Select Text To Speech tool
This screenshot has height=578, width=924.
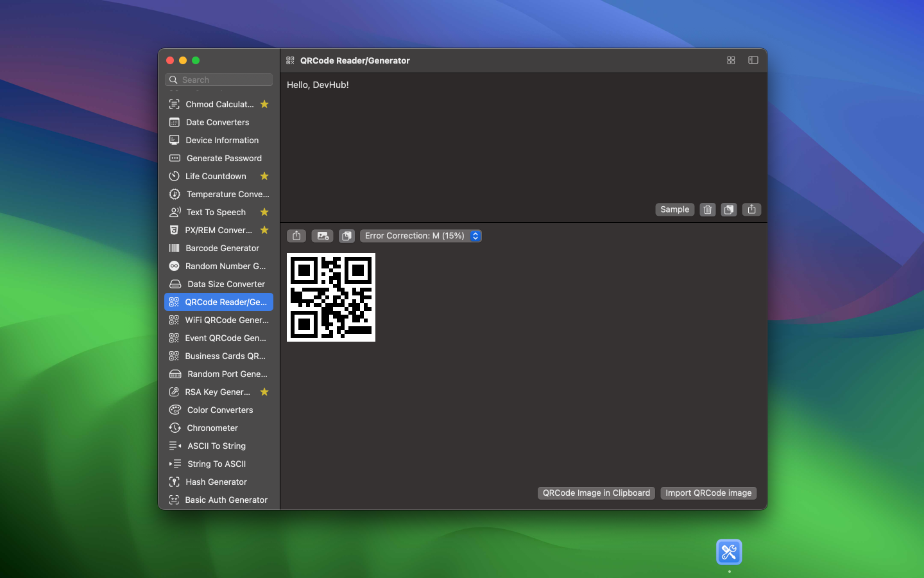[219, 212]
